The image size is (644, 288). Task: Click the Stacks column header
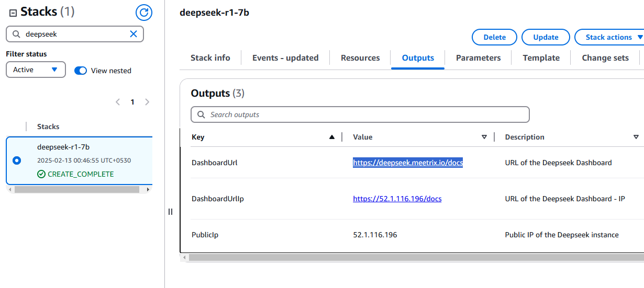(x=48, y=126)
